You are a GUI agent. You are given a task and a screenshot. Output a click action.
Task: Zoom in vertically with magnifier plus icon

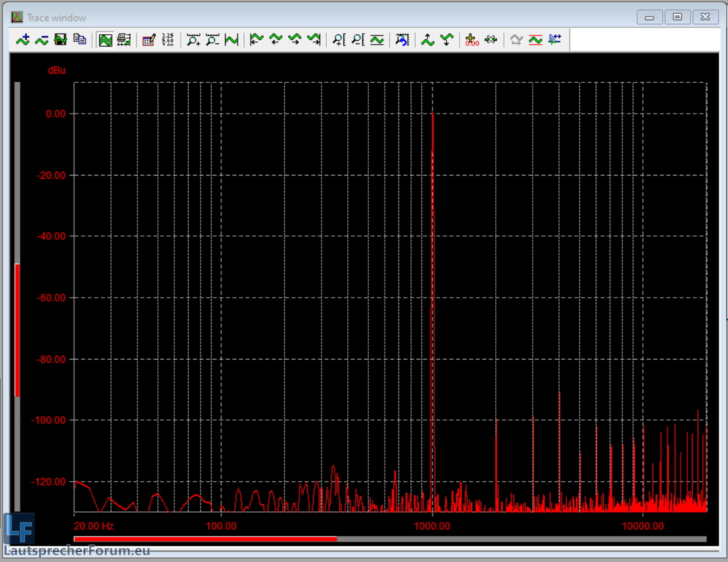coord(339,40)
